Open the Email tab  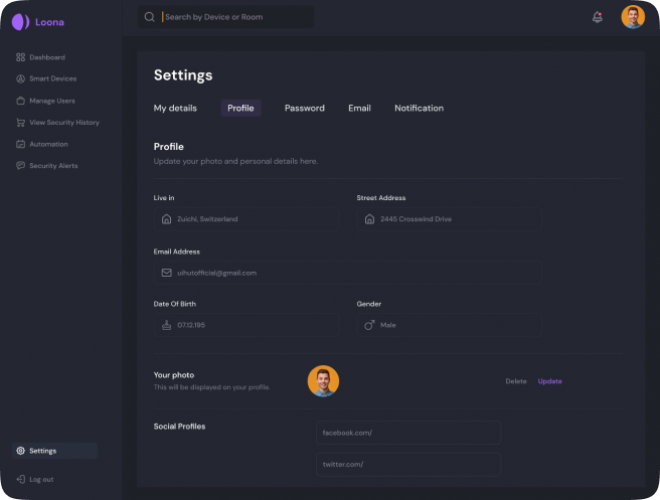359,108
